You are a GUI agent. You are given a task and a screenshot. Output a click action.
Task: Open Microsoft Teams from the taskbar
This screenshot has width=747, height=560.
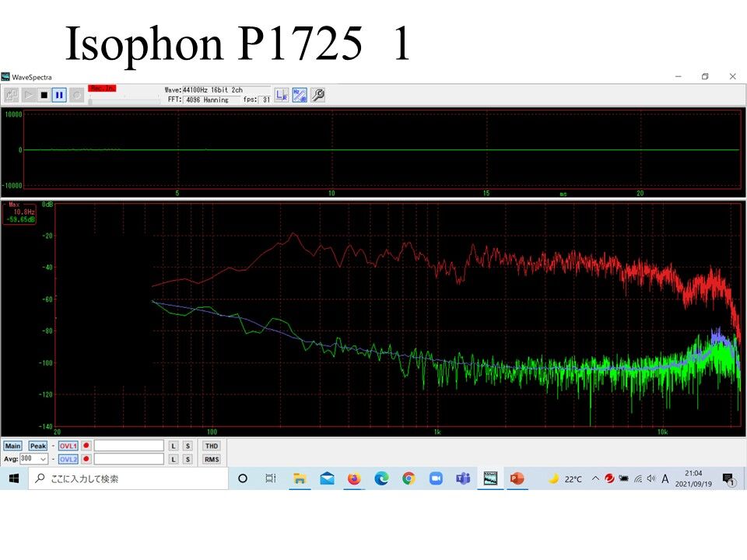click(x=463, y=478)
